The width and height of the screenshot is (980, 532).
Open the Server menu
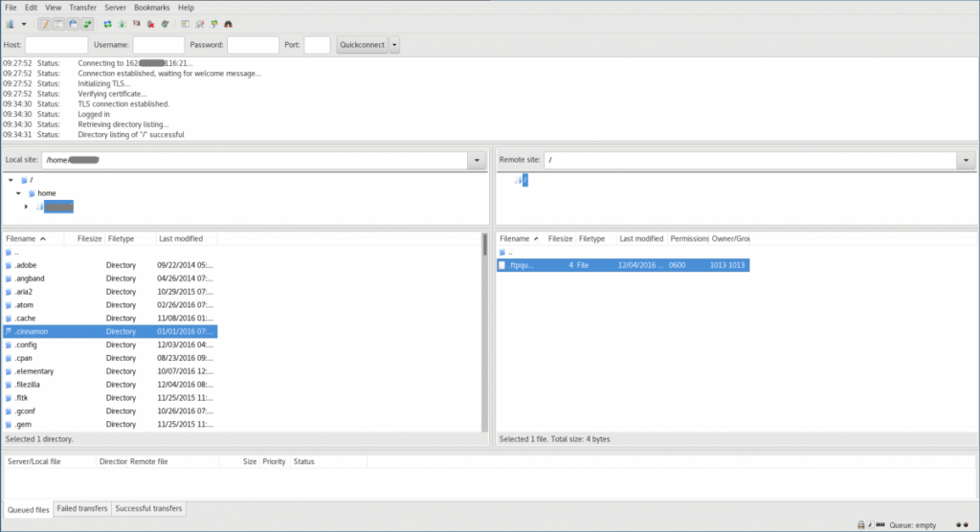(x=115, y=8)
